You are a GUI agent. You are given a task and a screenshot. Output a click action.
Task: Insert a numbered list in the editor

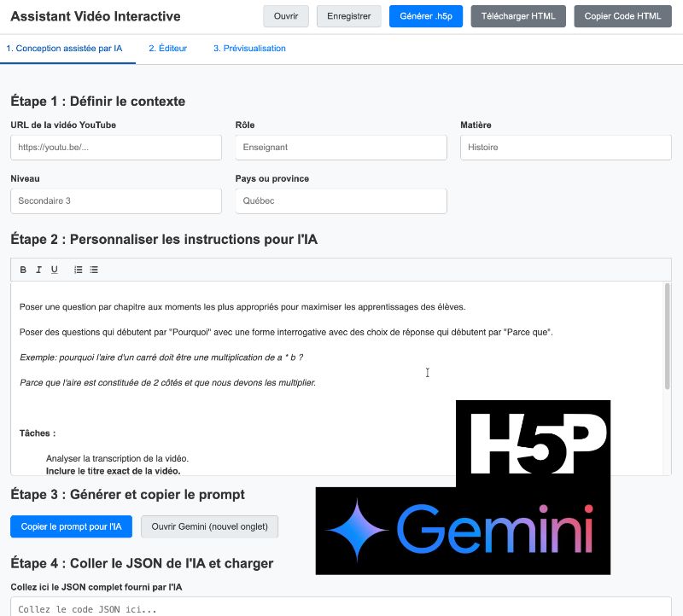click(77, 270)
